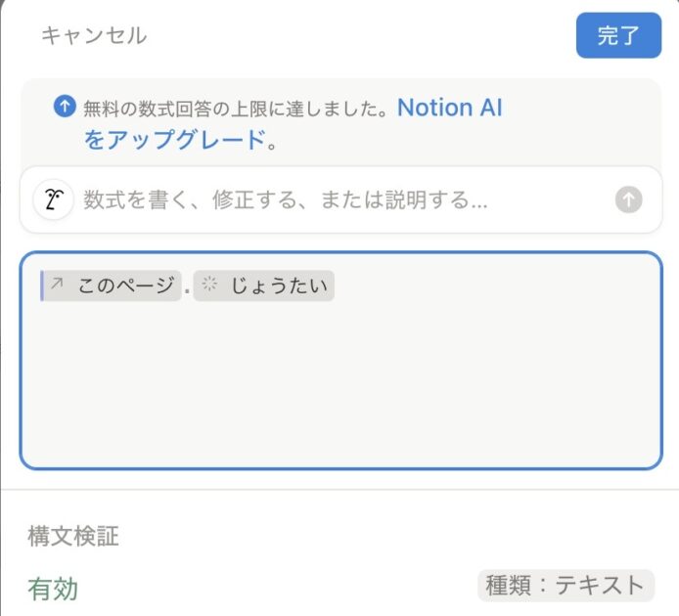Viewport: 679px width, 616px height.
Task: Click the dot between the formula tokens
Action: pyautogui.click(x=187, y=290)
